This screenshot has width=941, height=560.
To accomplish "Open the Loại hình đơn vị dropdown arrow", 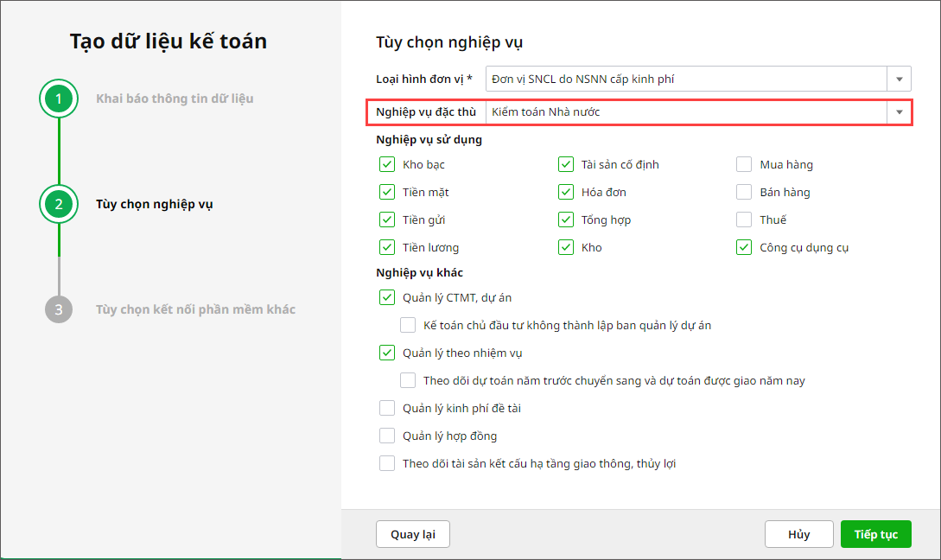I will point(899,79).
